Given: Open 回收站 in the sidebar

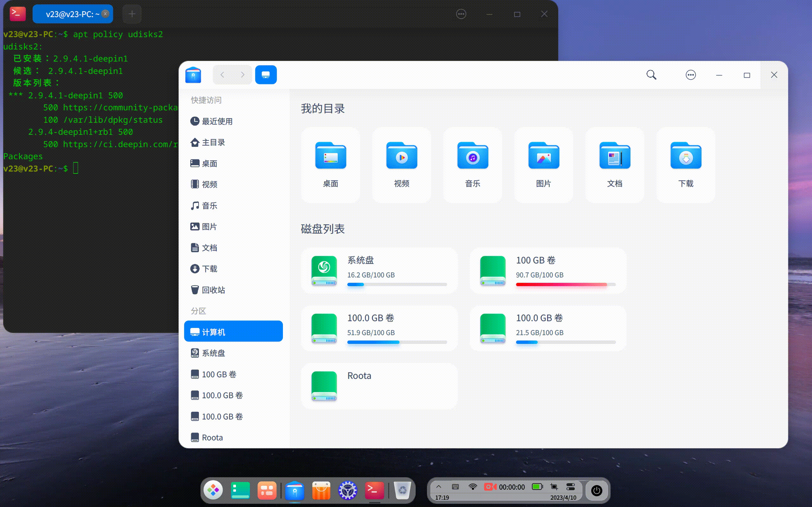Looking at the screenshot, I should pos(233,290).
